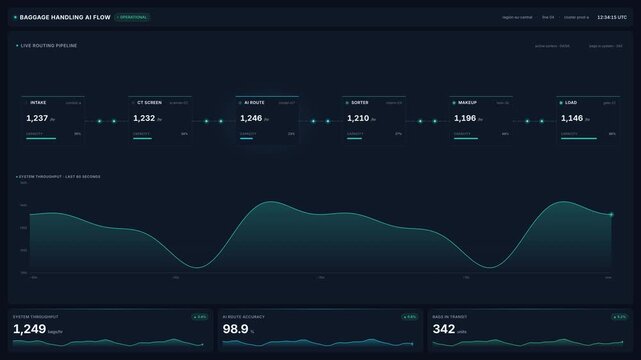Click the 1,210 SORTER throughput value

[358, 119]
